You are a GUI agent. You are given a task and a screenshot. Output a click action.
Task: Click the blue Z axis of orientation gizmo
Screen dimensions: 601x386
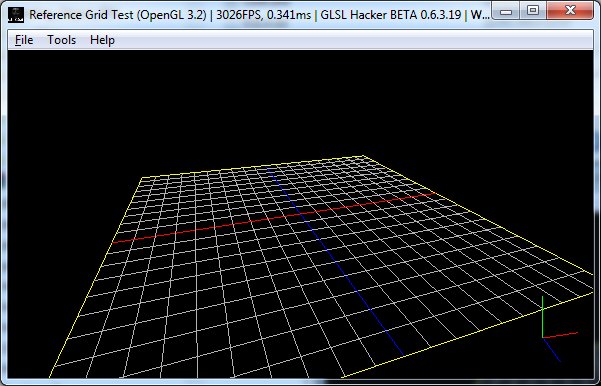click(552, 349)
